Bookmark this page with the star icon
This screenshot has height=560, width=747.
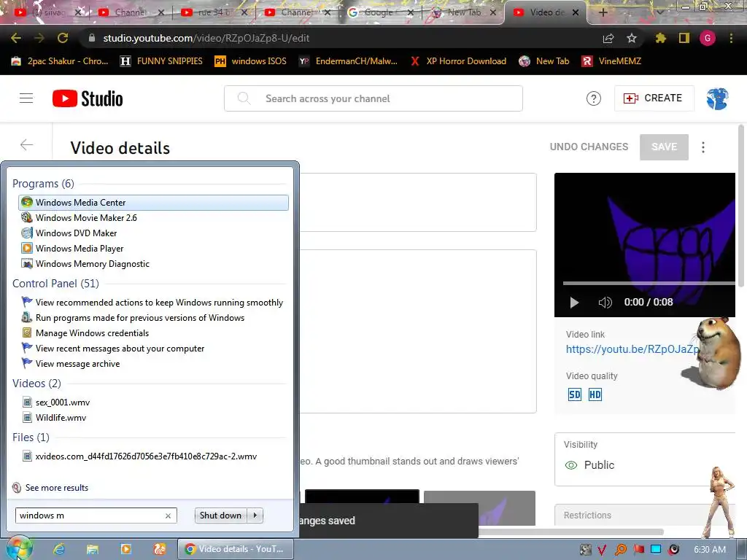(632, 38)
